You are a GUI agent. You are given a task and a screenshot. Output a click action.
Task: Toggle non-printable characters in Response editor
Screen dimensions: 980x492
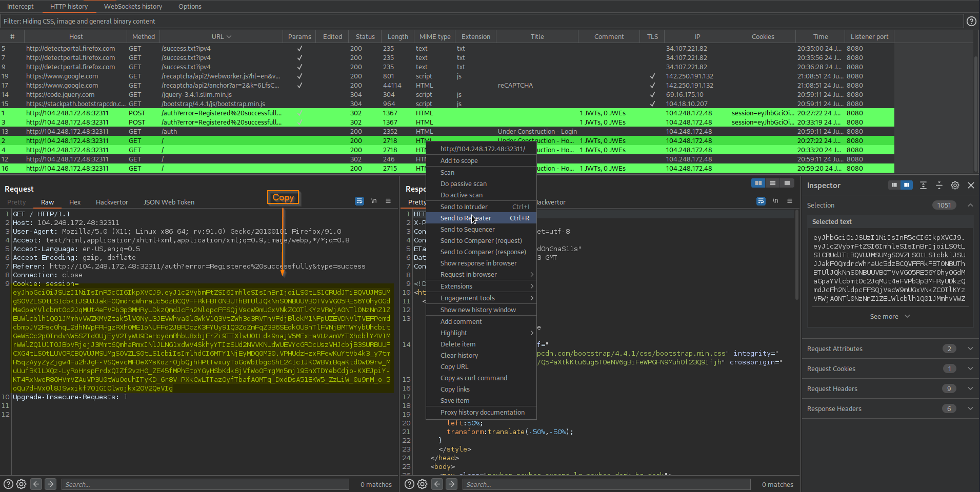tap(775, 201)
